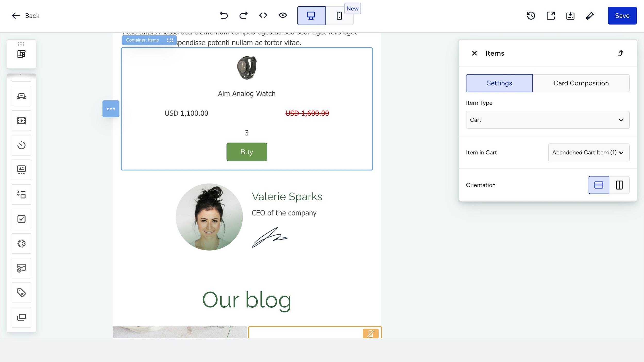The height and width of the screenshot is (362, 644).
Task: Click the container move handle dots
Action: [x=170, y=40]
